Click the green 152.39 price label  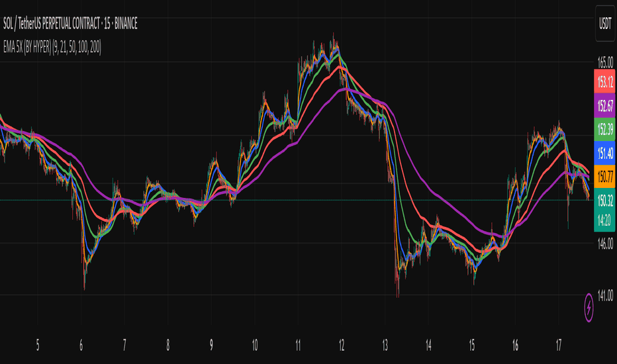pyautogui.click(x=605, y=129)
